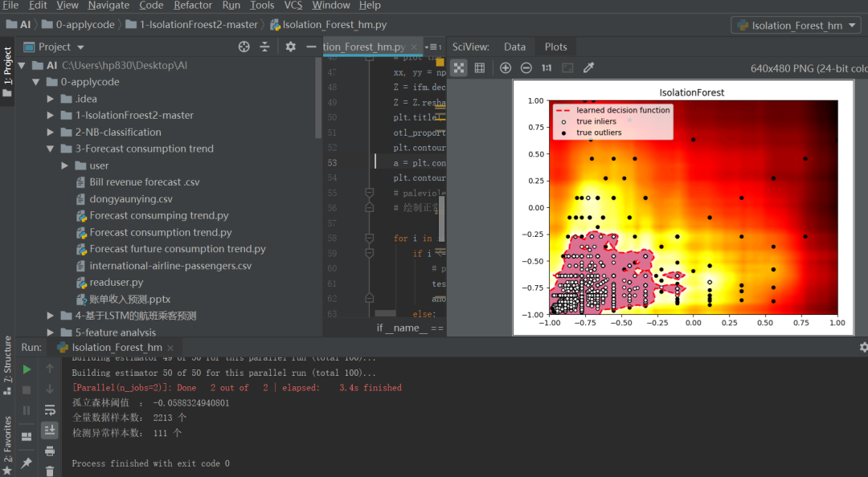Click the fit zoom to window icon in SciView
Screen dimensions: 868x477
(x=459, y=68)
